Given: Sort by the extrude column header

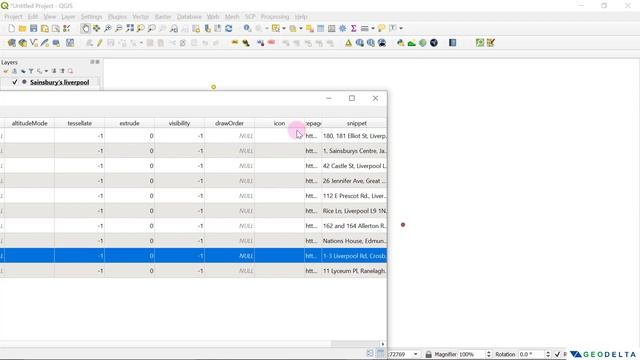Looking at the screenshot, I should 129,123.
